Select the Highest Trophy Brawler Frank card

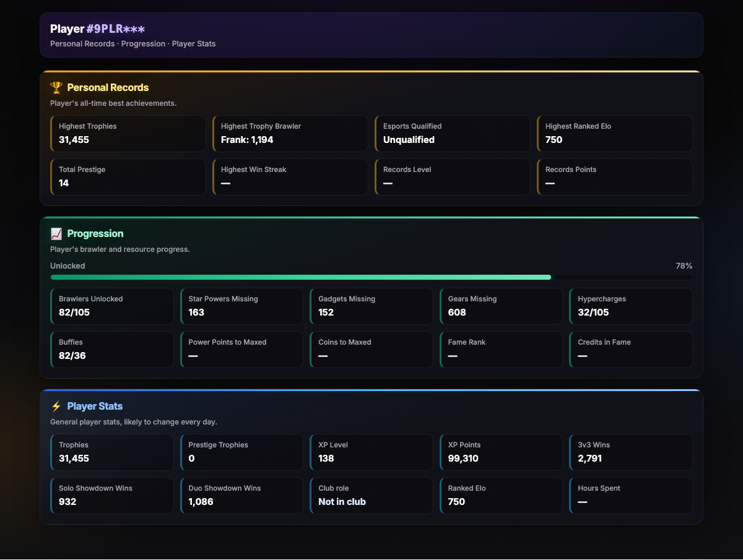tap(290, 134)
